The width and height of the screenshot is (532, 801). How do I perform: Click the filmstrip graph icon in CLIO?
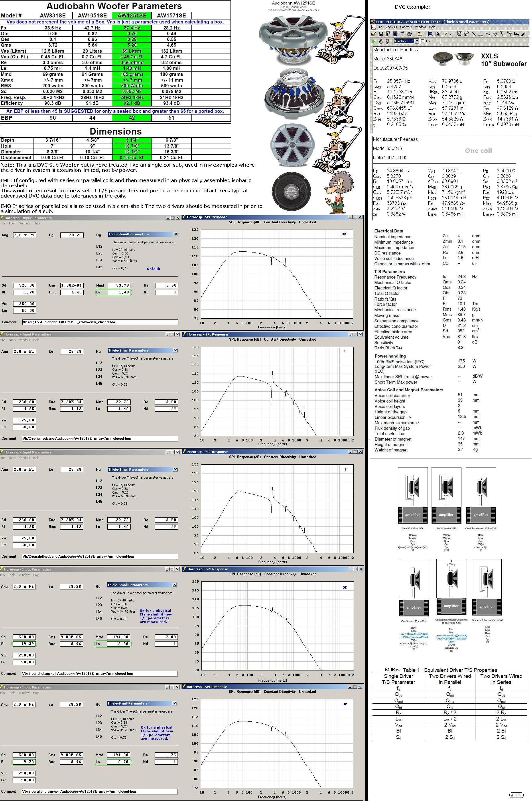pos(431,34)
